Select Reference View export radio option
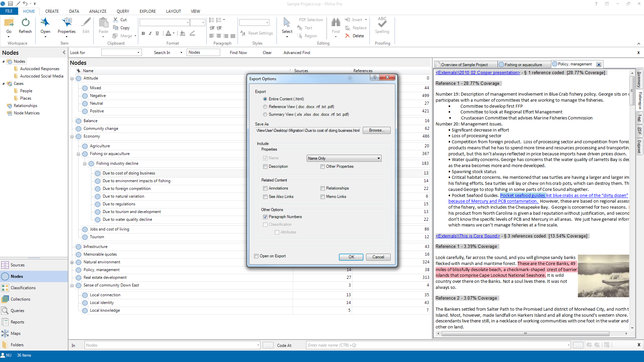The image size is (644, 362). 265,107
